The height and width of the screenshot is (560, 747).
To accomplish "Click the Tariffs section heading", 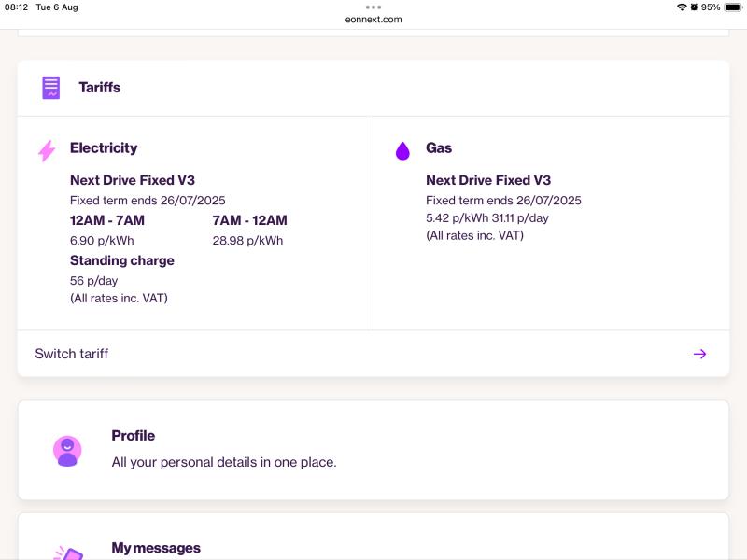I will click(100, 88).
